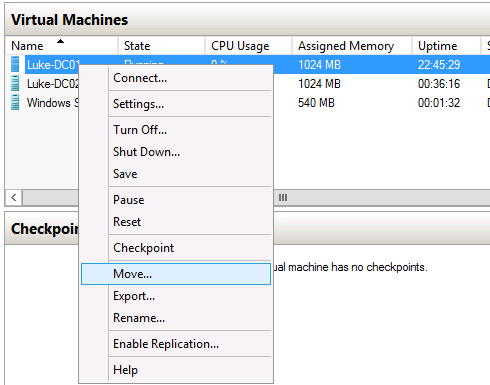
Task: Click Enable Replication... menu entry
Action: tap(176, 344)
